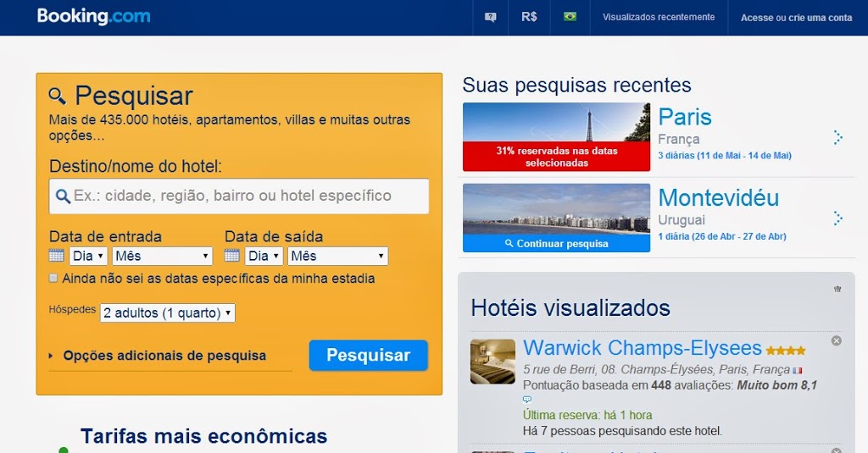Click Acesse ou crie uma conta
868x453 pixels.
(x=796, y=18)
